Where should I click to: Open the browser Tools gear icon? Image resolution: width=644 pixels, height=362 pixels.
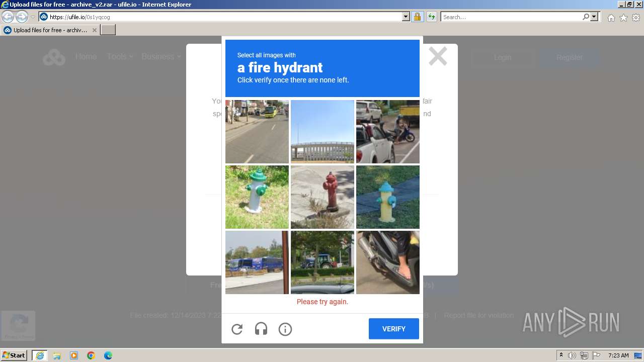coord(636,18)
